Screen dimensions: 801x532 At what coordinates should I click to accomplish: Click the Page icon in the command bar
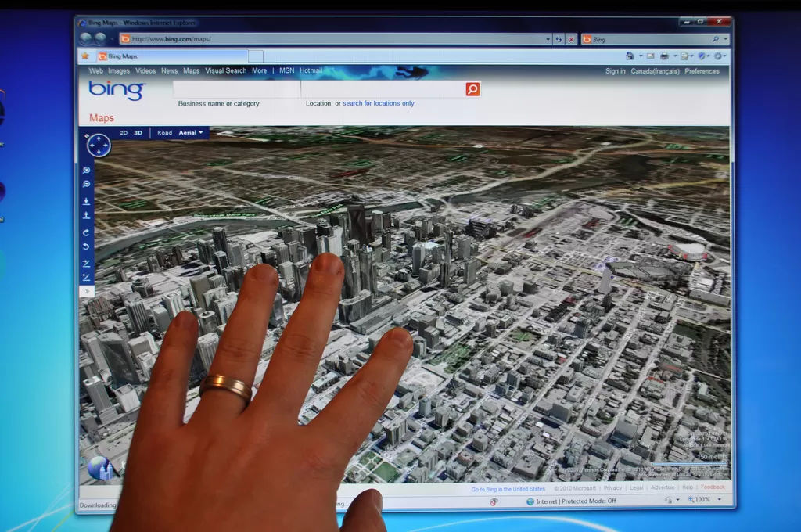tap(684, 56)
